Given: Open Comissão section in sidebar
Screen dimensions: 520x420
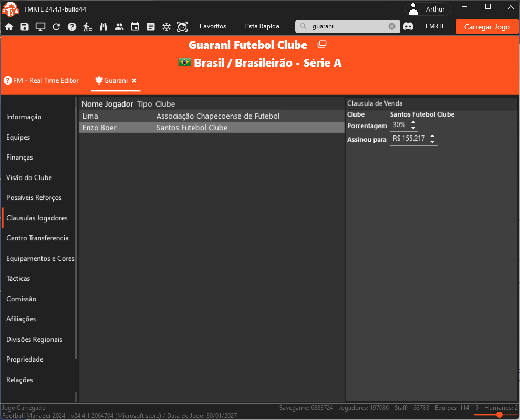Looking at the screenshot, I should [x=21, y=299].
